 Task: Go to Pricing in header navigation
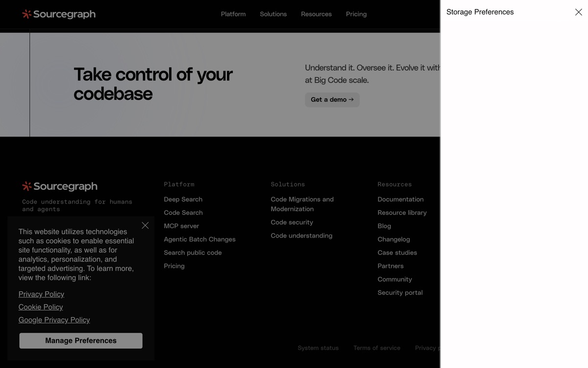[x=356, y=14]
